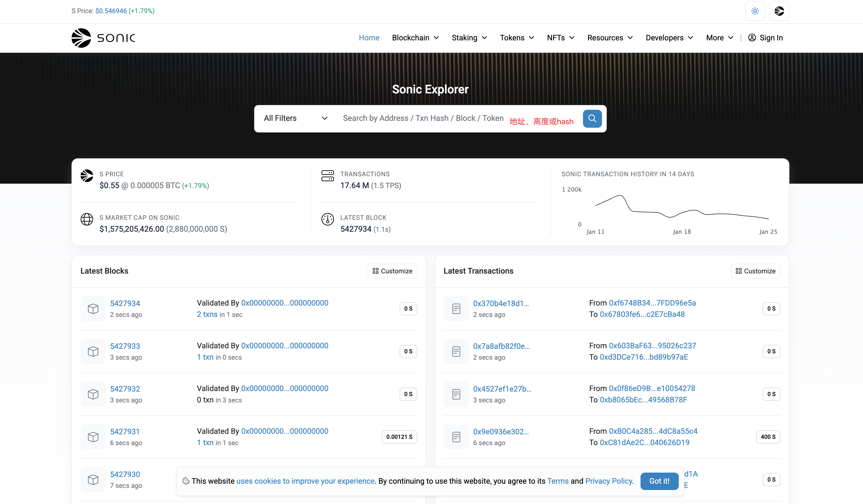Click latest block number 5427934 in stats
Screen dimensions: 863x504
355,229
